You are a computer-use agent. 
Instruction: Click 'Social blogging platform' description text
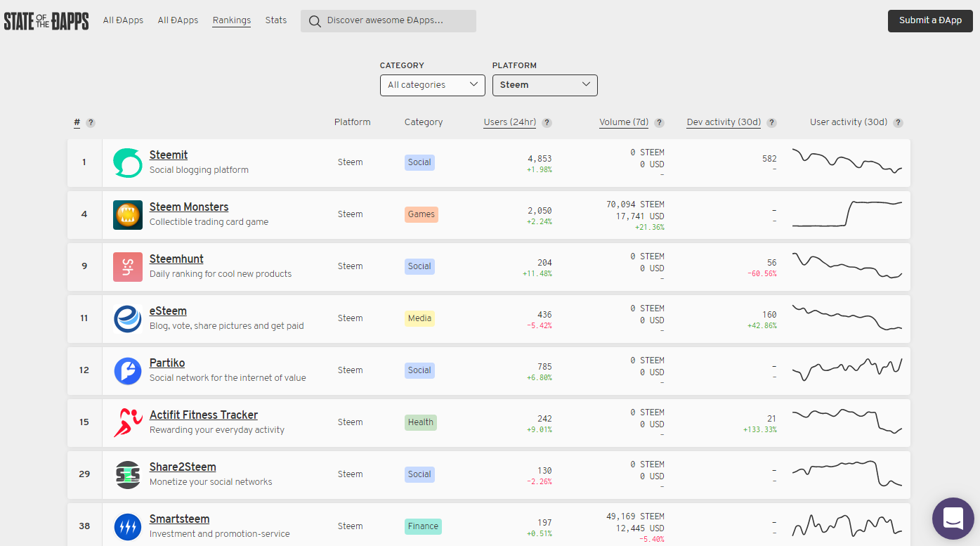[199, 170]
